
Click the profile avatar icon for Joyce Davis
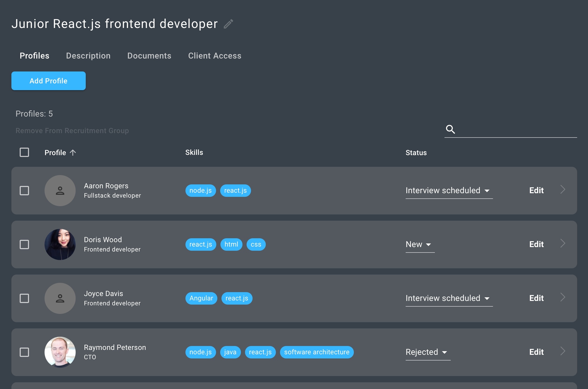coord(60,298)
